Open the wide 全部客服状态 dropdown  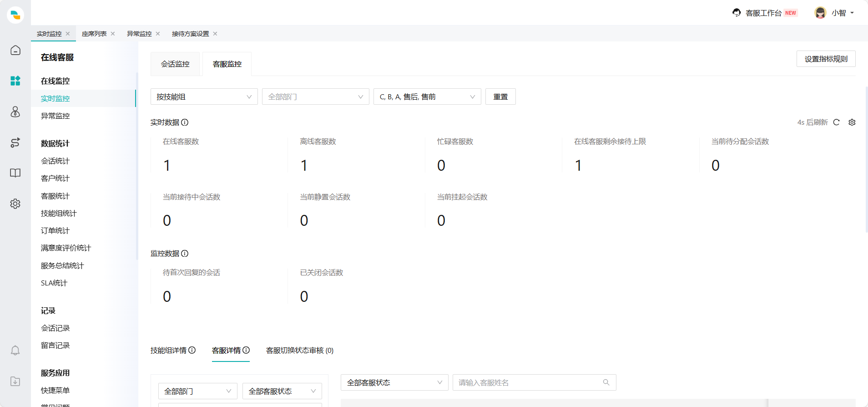(x=394, y=382)
